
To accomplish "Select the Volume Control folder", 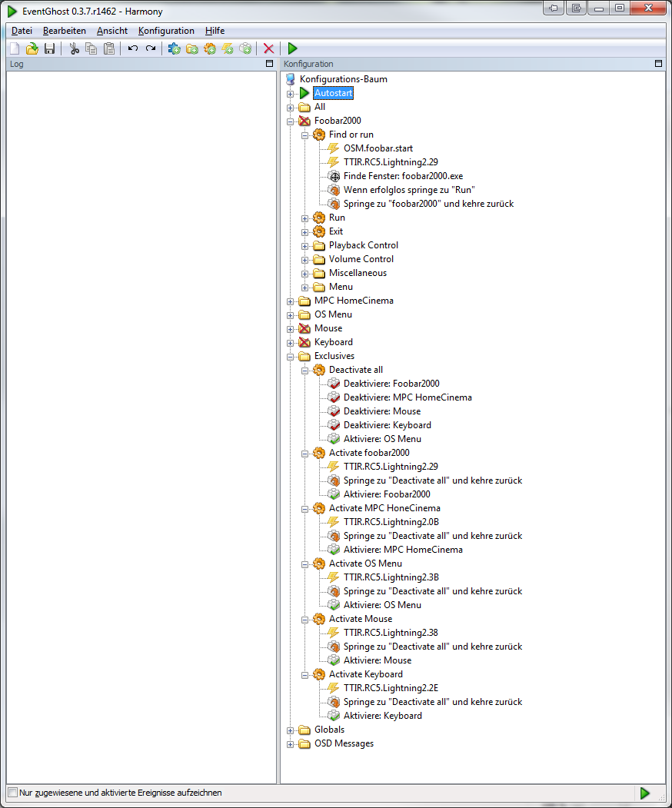I will (361, 259).
